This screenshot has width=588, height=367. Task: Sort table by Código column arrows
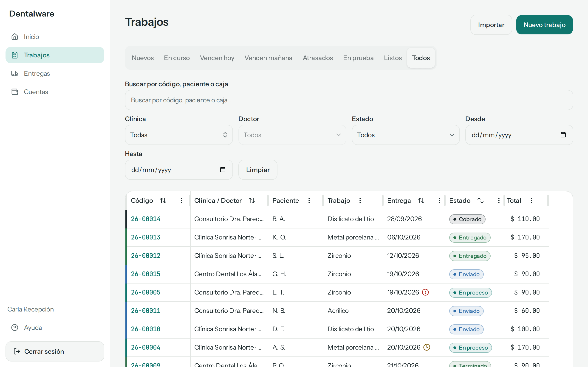(163, 200)
